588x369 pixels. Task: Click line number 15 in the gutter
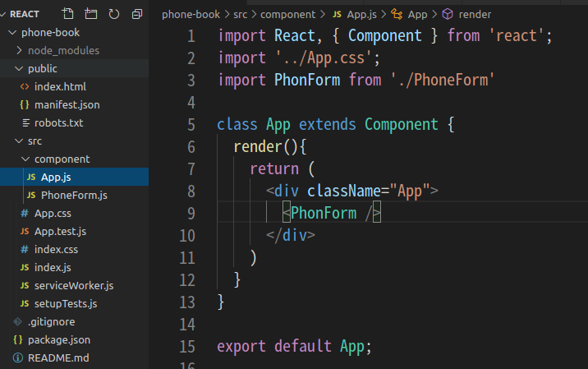(x=187, y=347)
